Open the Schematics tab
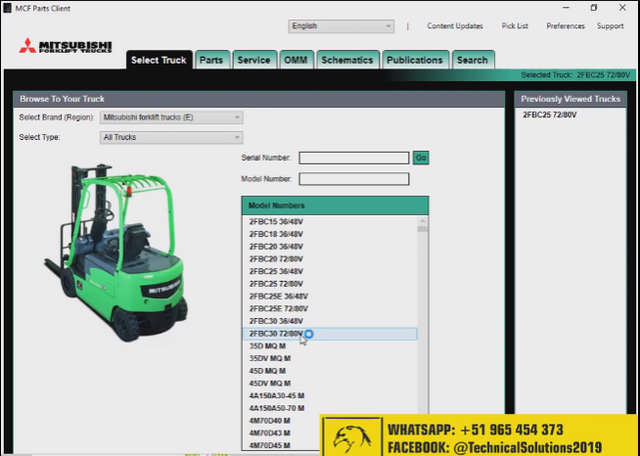Image resolution: width=640 pixels, height=456 pixels. [347, 60]
